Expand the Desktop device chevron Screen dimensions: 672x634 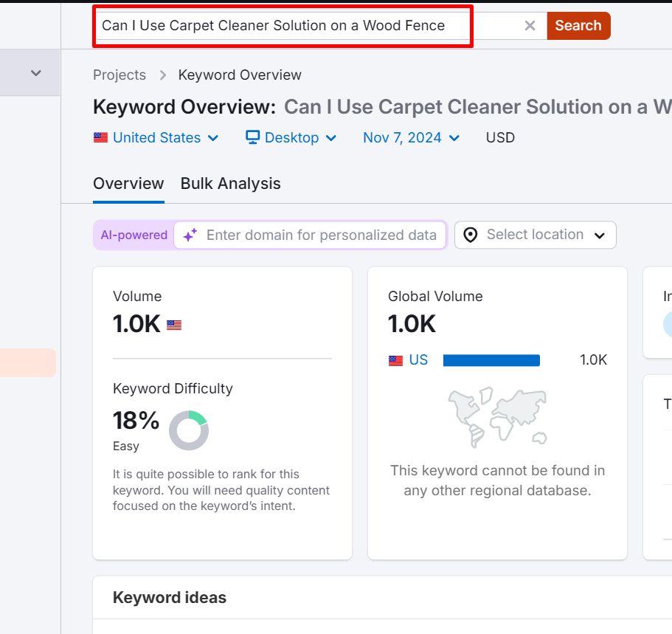tap(331, 138)
